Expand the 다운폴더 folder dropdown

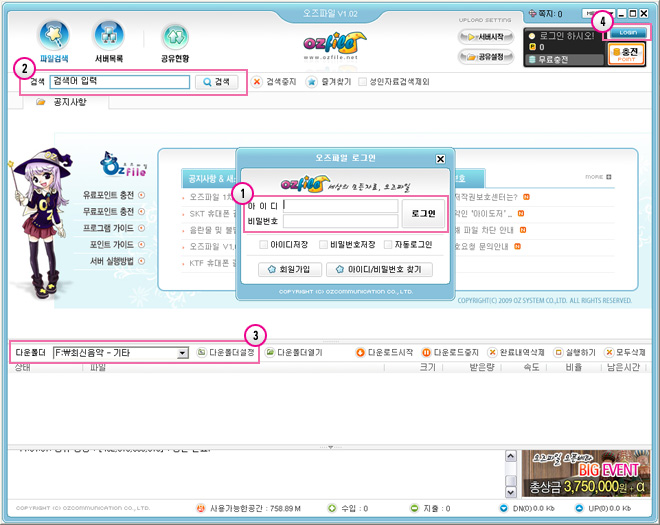click(182, 353)
